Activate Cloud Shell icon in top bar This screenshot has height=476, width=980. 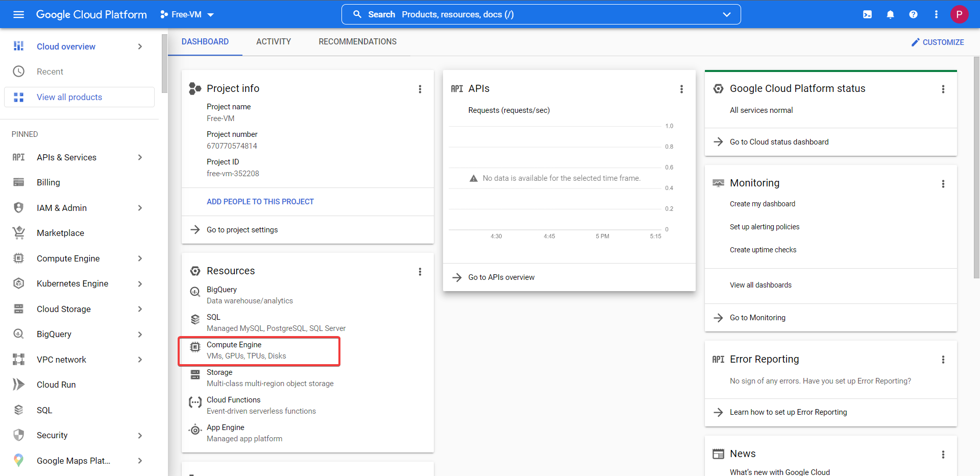[867, 14]
